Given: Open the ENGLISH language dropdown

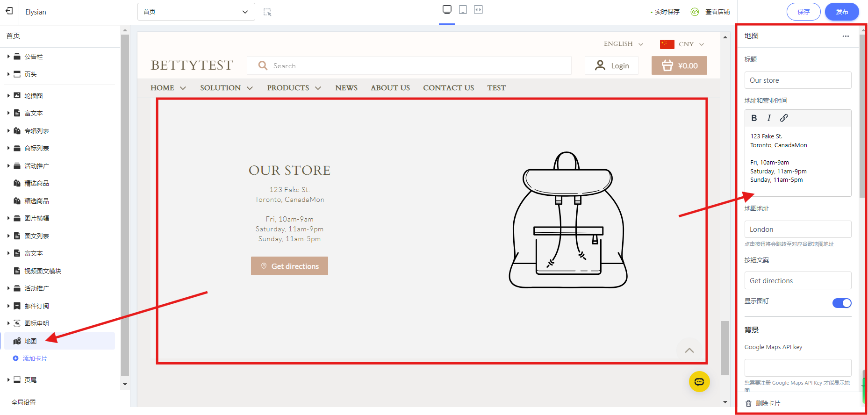Looking at the screenshot, I should tap(623, 44).
